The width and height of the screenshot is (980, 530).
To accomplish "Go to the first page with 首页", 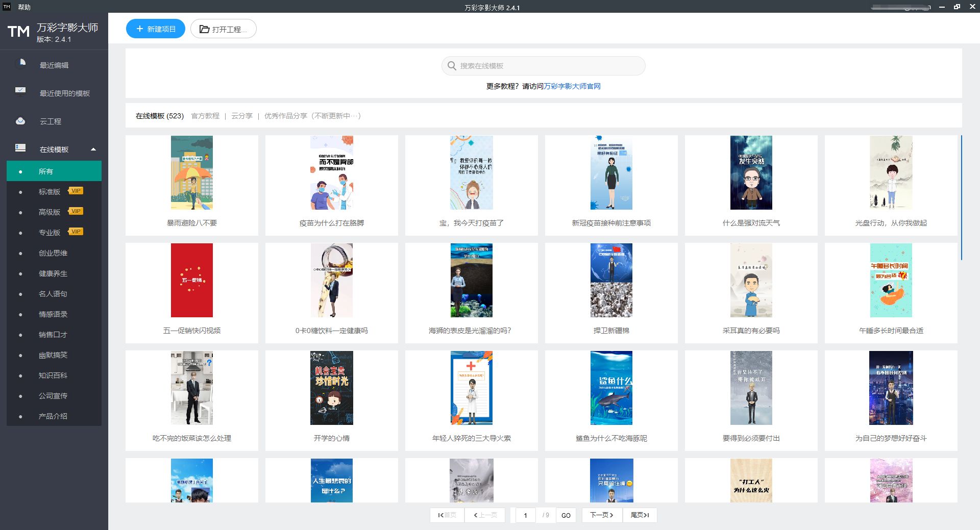I will (447, 515).
